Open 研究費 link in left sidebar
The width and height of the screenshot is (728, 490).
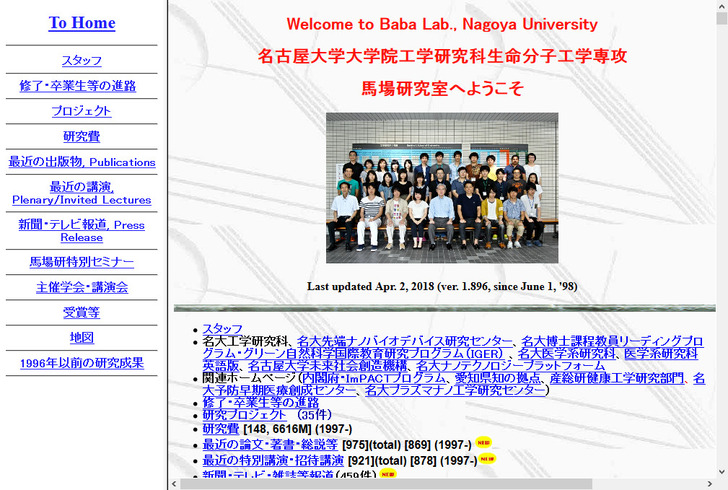click(x=82, y=136)
